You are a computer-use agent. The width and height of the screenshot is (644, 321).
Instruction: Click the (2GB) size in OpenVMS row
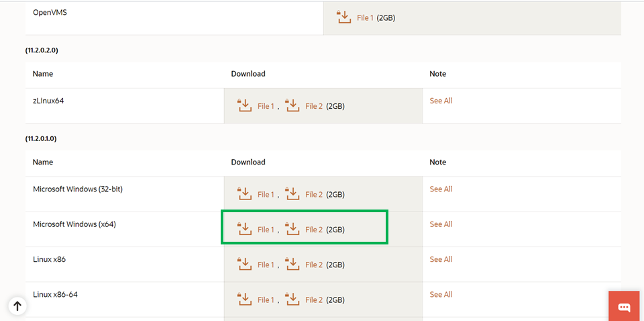click(x=386, y=18)
